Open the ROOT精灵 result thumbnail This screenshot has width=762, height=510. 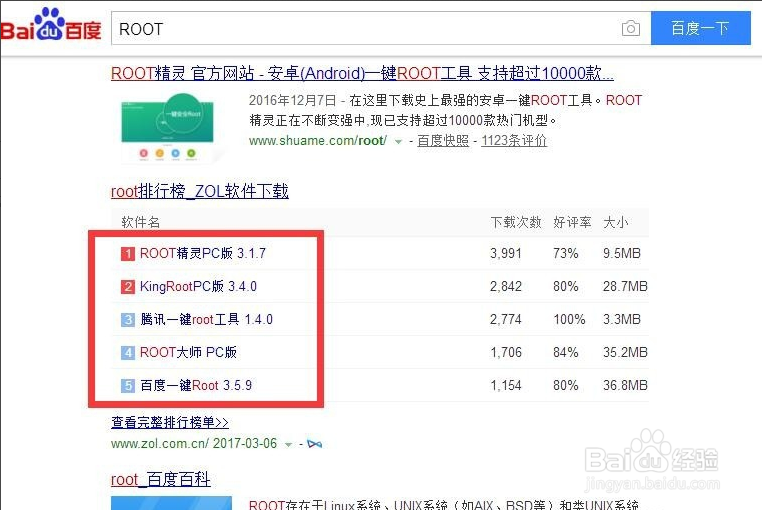coord(167,127)
